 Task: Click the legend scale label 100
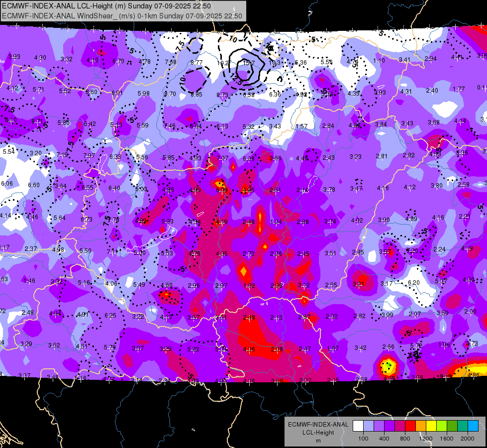[x=363, y=439]
